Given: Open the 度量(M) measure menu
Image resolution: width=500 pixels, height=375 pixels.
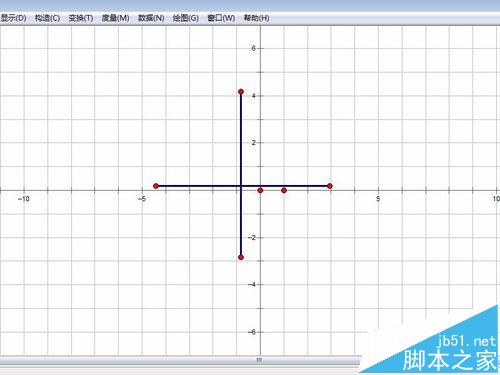Looking at the screenshot, I should tap(115, 18).
